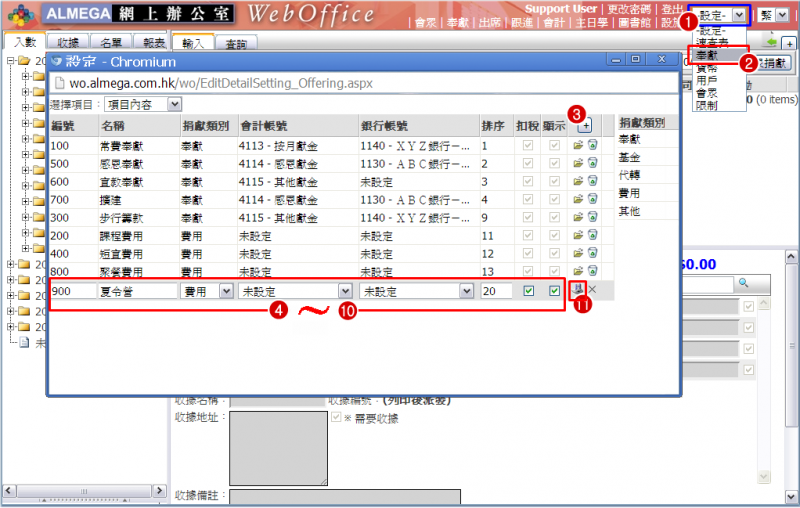This screenshot has width=800, height=508.
Task: Toggle 扣稅 checkbox for row 100
Action: pyautogui.click(x=528, y=145)
